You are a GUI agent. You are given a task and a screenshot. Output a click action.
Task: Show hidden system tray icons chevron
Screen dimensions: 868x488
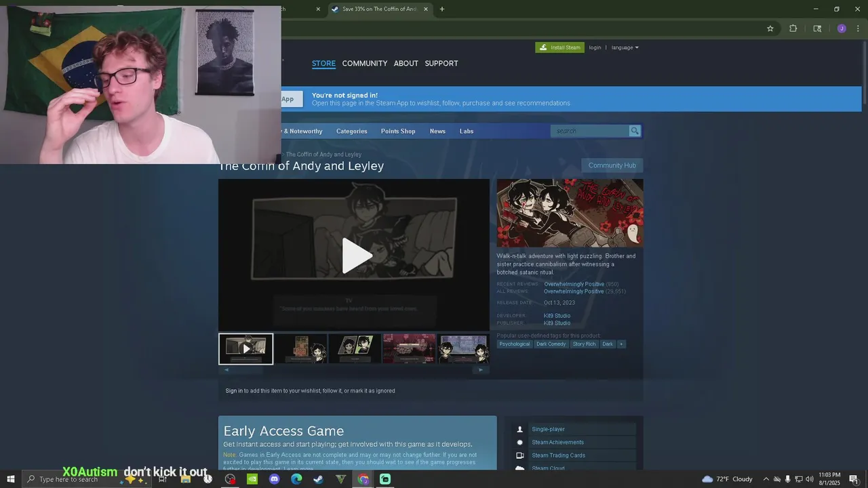click(766, 479)
